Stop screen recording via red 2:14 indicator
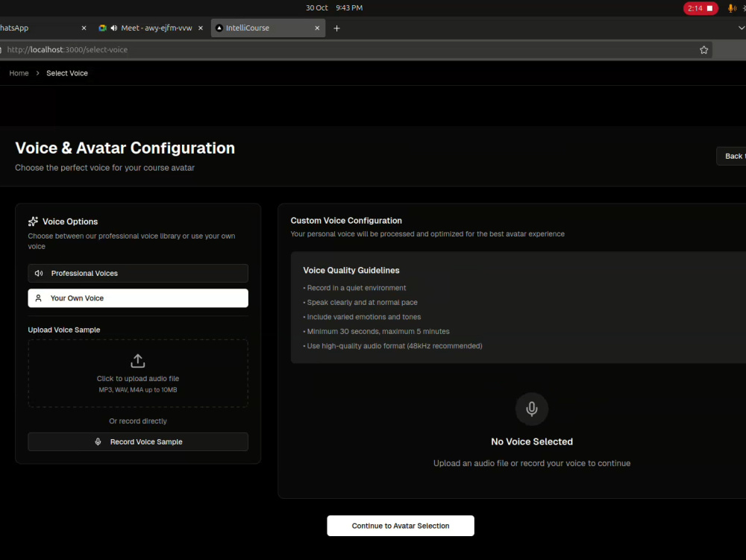 coord(700,8)
